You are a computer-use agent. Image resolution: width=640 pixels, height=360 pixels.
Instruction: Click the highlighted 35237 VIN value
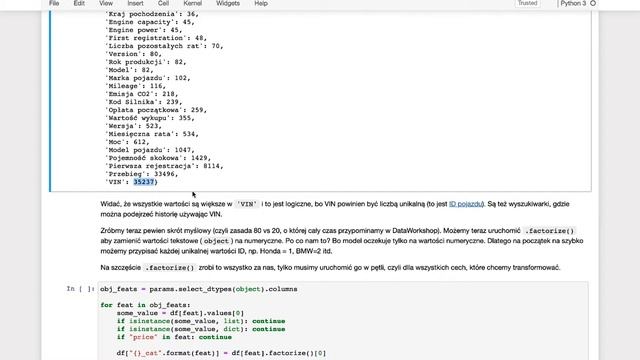[144, 182]
